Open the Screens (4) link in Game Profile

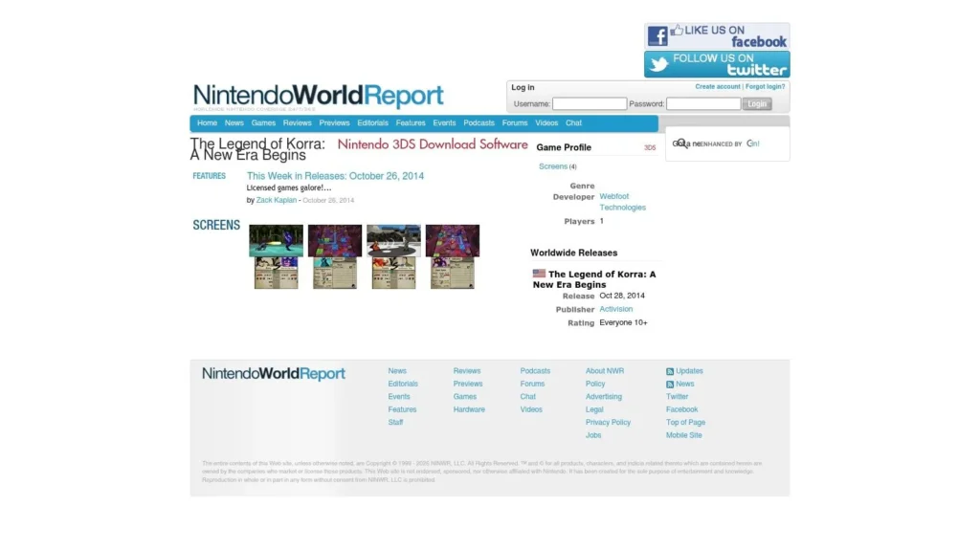click(558, 166)
